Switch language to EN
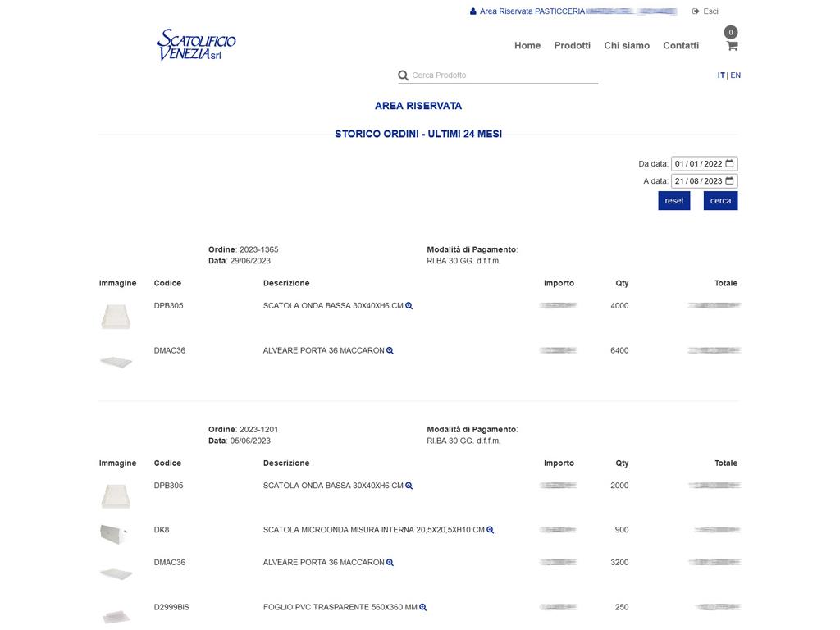Screen dimensions: 840x630 click(736, 75)
